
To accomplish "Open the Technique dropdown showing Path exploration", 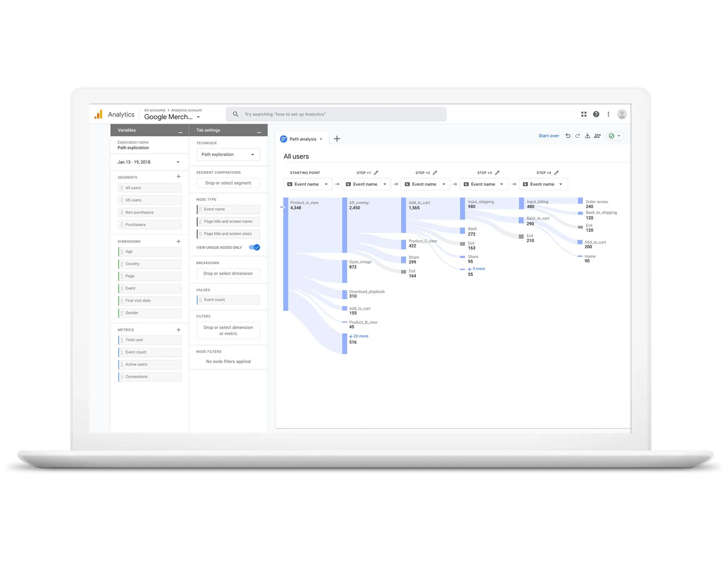I will click(x=227, y=154).
